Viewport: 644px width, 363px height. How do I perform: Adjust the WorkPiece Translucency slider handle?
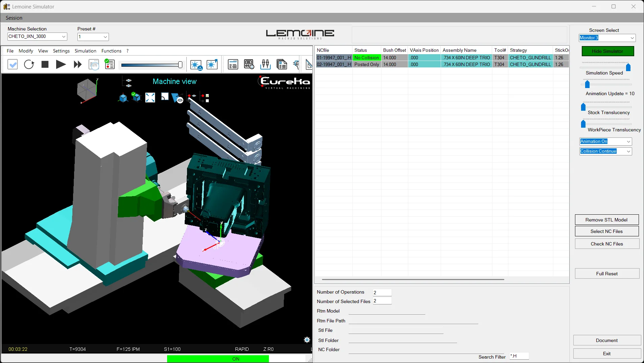(x=583, y=124)
